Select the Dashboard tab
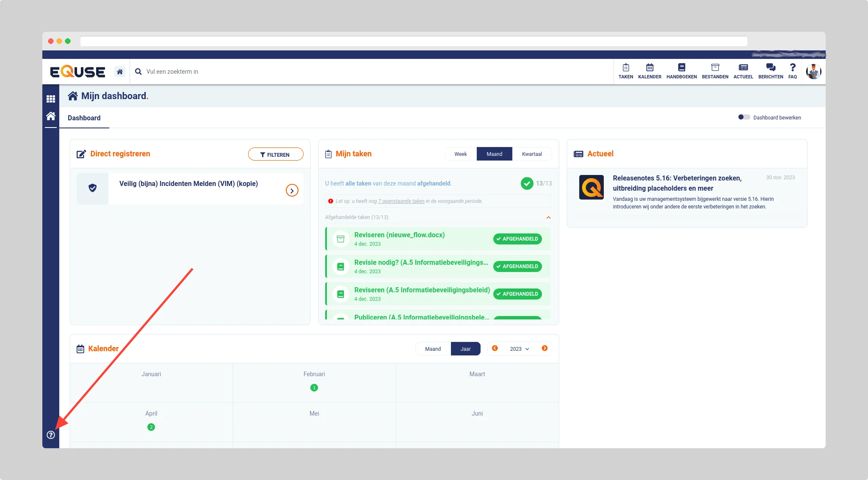The image size is (868, 480). (84, 118)
